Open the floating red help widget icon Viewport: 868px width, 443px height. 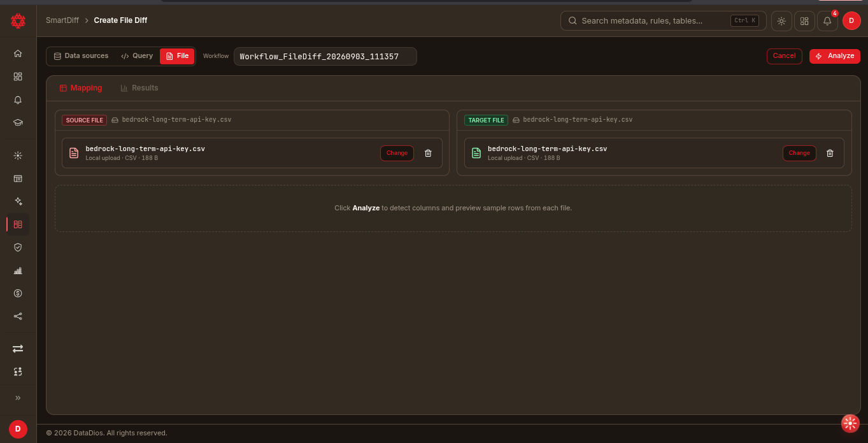pyautogui.click(x=850, y=423)
